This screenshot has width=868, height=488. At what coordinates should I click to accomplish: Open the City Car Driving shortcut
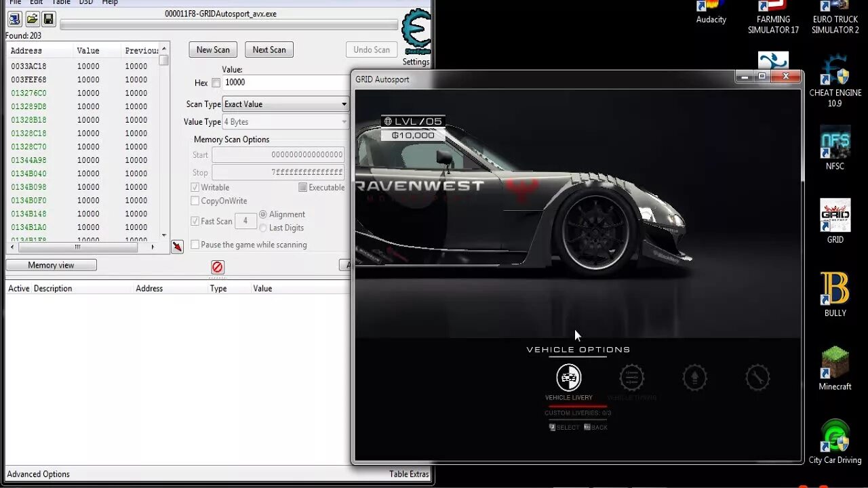(835, 442)
